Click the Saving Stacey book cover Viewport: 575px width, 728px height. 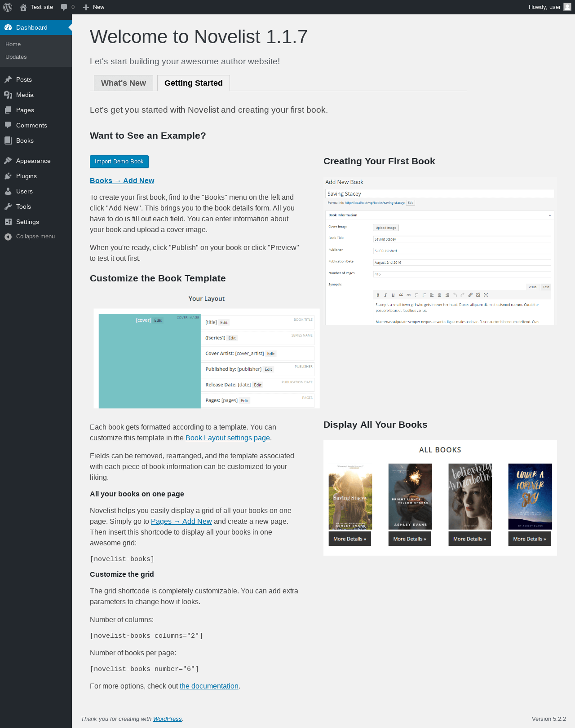(350, 496)
